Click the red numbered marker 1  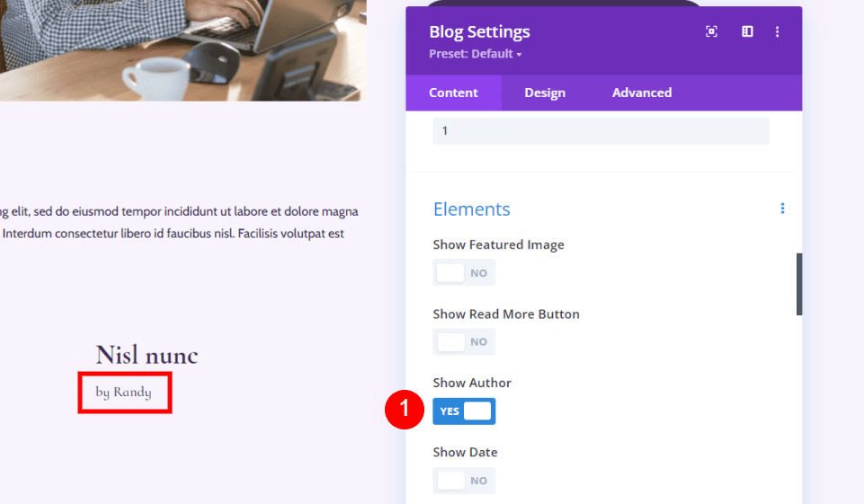pyautogui.click(x=404, y=411)
